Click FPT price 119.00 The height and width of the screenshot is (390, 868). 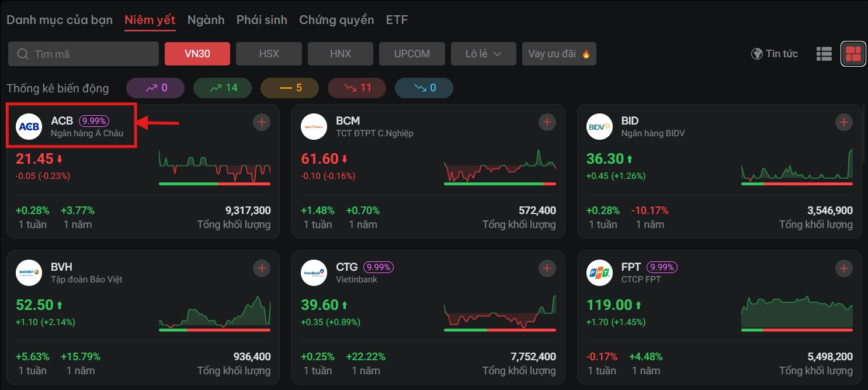609,305
